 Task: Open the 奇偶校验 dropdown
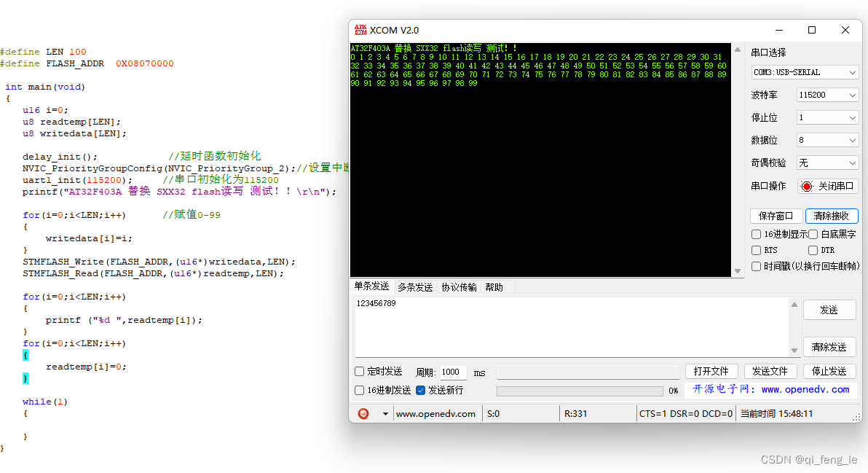tap(828, 163)
